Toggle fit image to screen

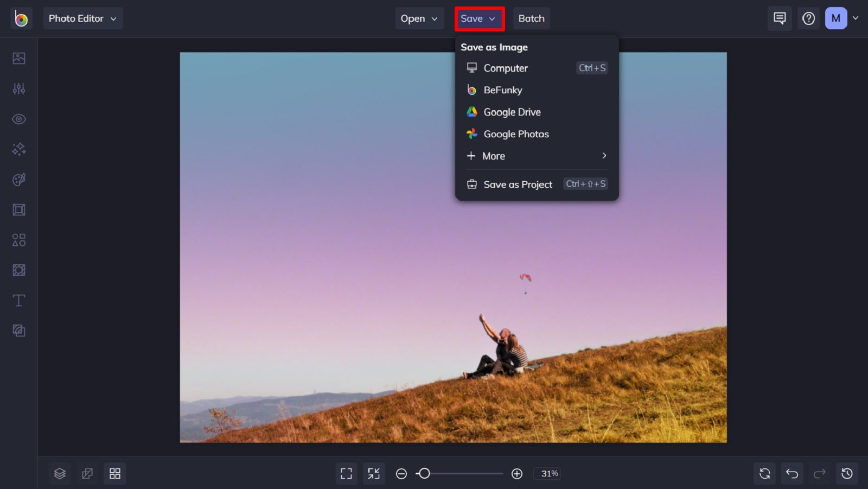373,473
